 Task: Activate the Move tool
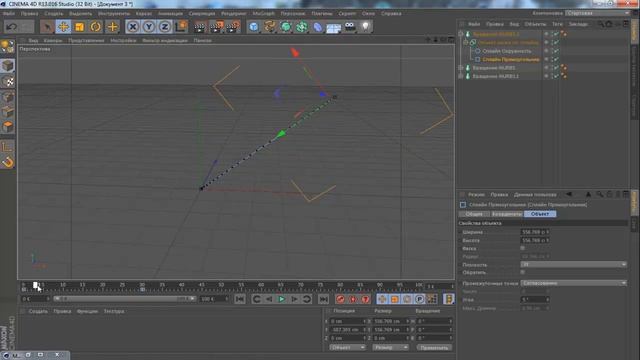(63, 27)
